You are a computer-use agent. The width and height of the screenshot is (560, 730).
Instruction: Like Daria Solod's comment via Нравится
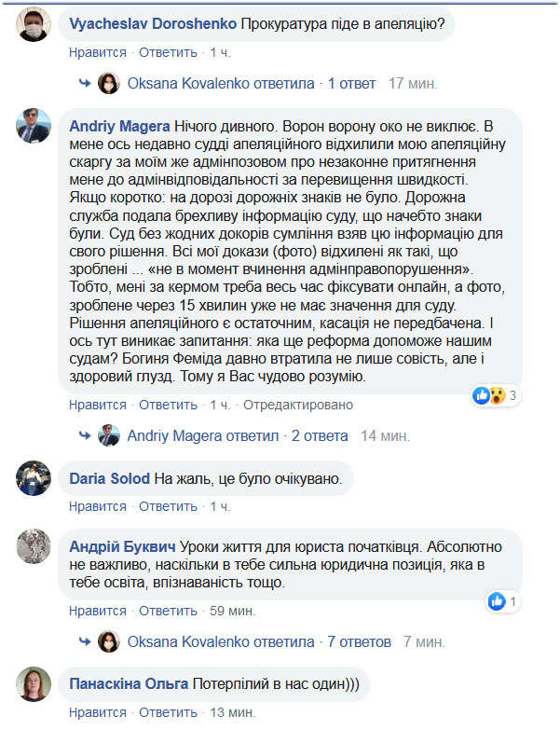click(98, 506)
